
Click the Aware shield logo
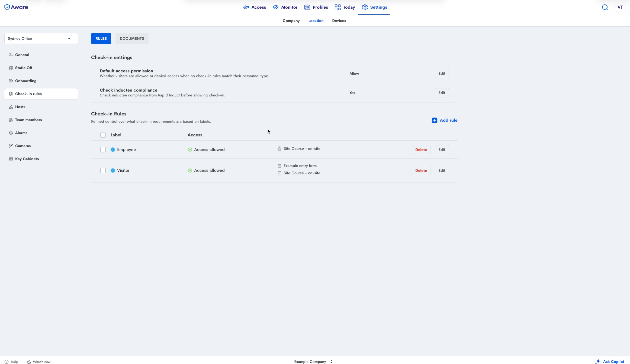tap(7, 7)
